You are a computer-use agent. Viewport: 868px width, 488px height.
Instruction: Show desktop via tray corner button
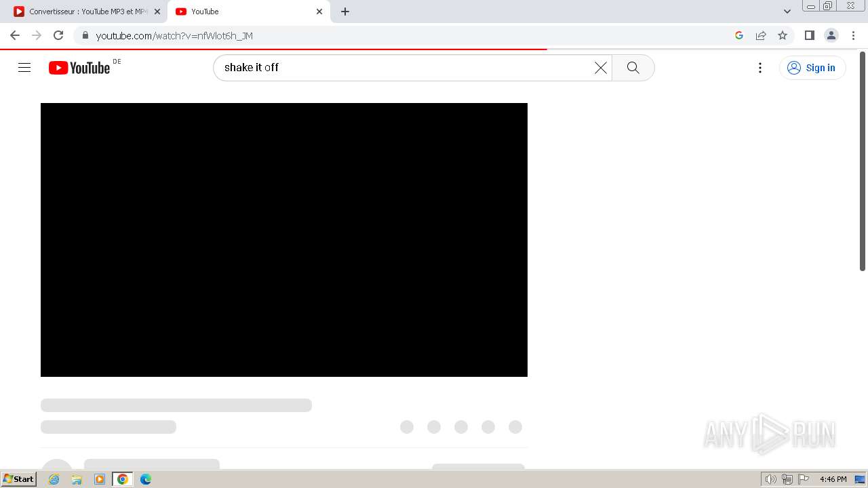861,479
